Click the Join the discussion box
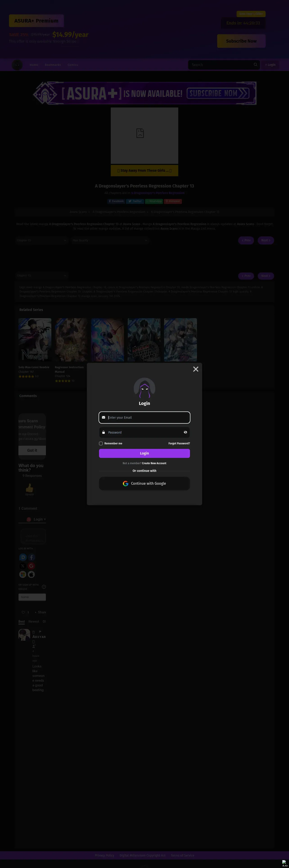Screen dimensions: 289x868 pyautogui.click(x=33, y=537)
